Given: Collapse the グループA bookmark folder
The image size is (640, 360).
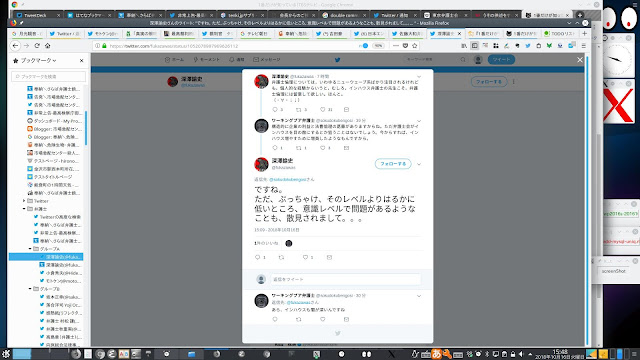Looking at the screenshot, I should point(30,249).
